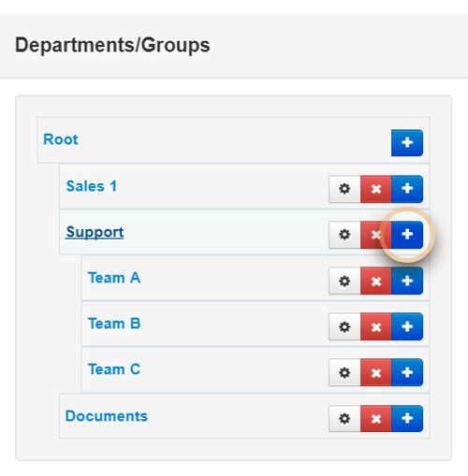Open the Documents department link
This screenshot has height=476, width=468.
pyautogui.click(x=107, y=416)
